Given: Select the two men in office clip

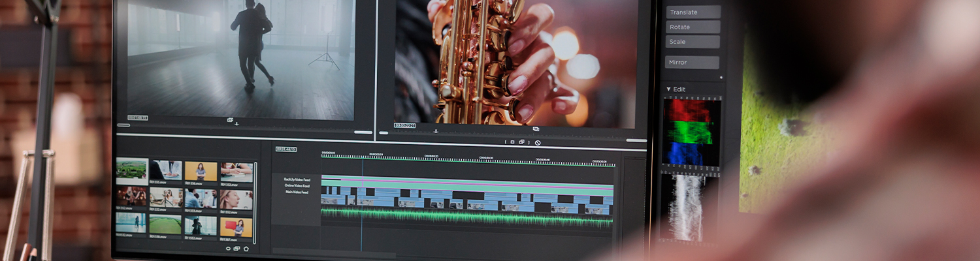Looking at the screenshot, I should [x=201, y=198].
